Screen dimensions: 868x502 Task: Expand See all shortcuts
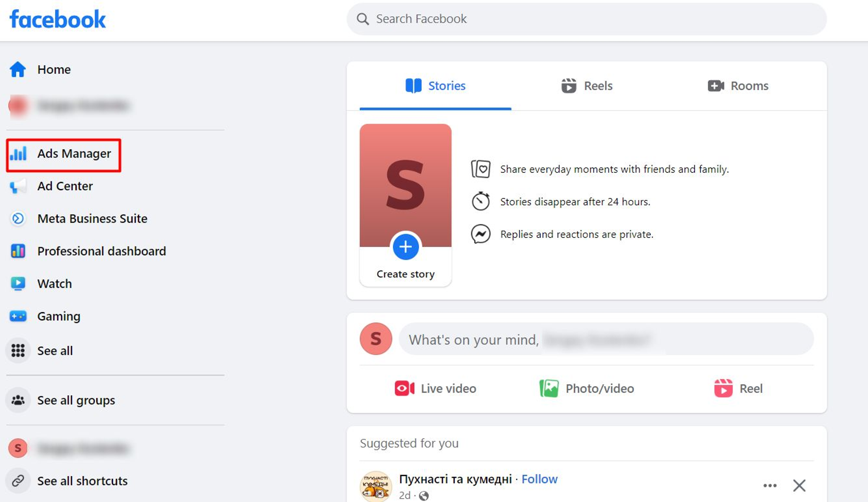click(82, 481)
